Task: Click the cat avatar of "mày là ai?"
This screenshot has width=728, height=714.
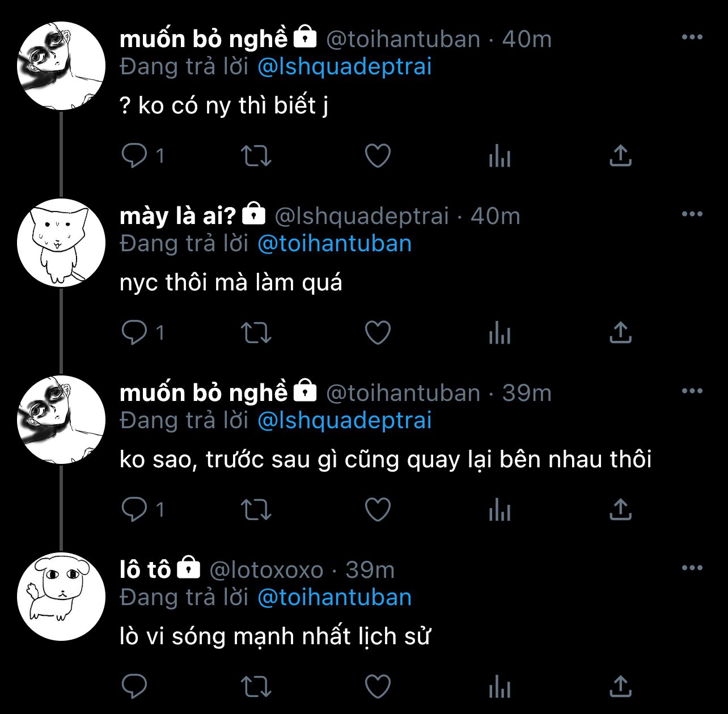Action: click(61, 243)
